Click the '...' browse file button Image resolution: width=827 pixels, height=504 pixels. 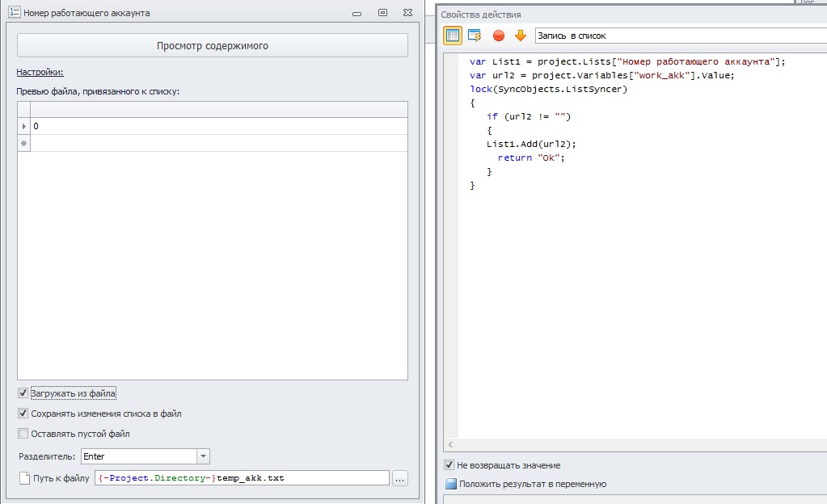[399, 478]
